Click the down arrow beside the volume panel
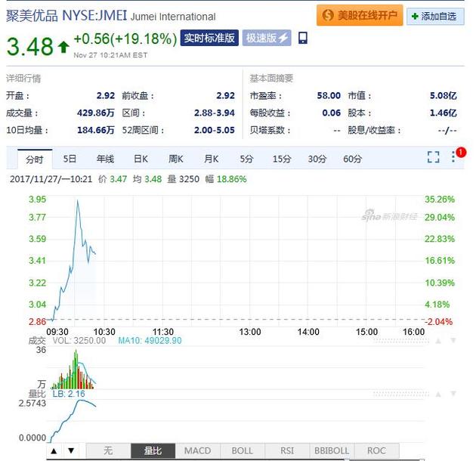Viewport: 476px width, 461px height. 453,340
